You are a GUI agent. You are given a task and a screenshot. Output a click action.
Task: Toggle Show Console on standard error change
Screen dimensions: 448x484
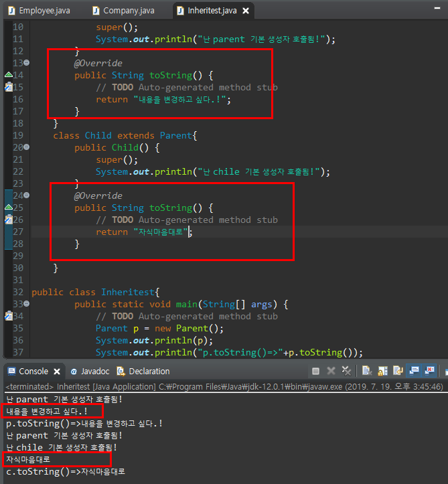[x=429, y=371]
